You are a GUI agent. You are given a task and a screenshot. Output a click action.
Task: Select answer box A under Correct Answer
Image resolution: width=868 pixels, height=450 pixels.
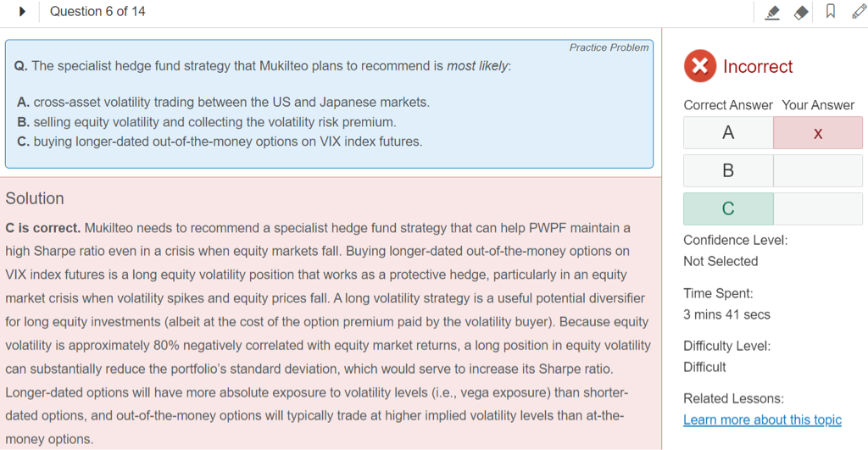point(728,133)
